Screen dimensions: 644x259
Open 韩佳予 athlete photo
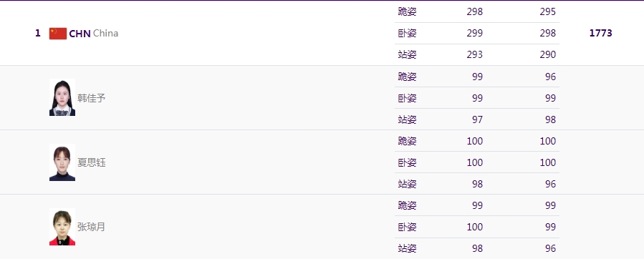[x=62, y=98]
